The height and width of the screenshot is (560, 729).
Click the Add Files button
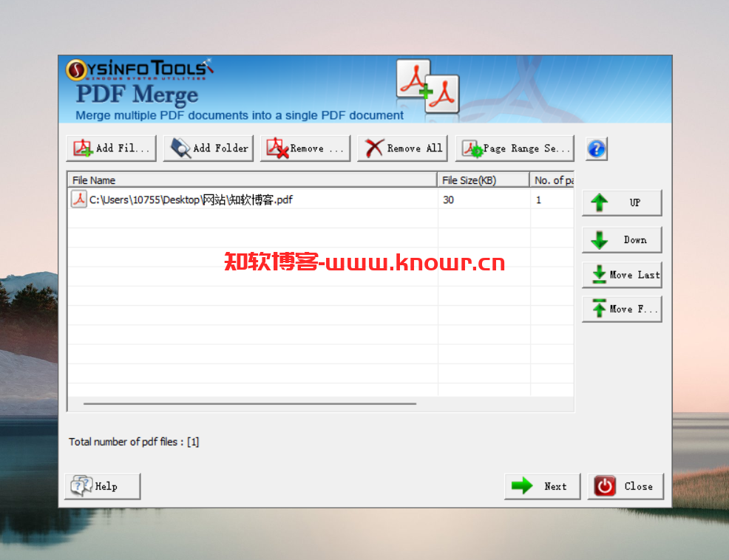111,148
